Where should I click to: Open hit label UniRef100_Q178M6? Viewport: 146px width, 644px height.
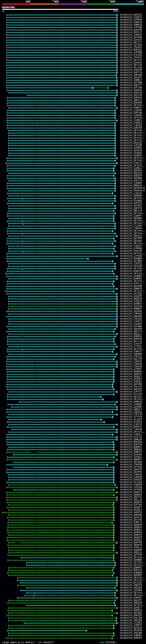pos(131,261)
